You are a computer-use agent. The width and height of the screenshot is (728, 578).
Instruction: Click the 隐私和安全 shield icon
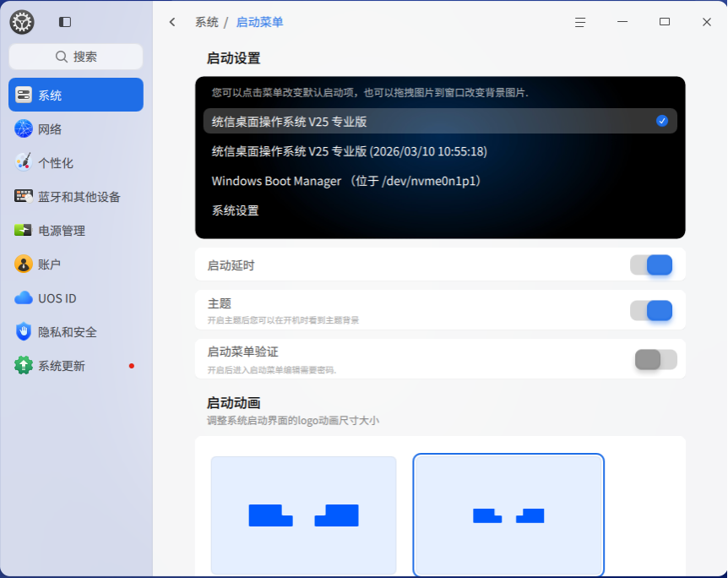click(x=23, y=332)
